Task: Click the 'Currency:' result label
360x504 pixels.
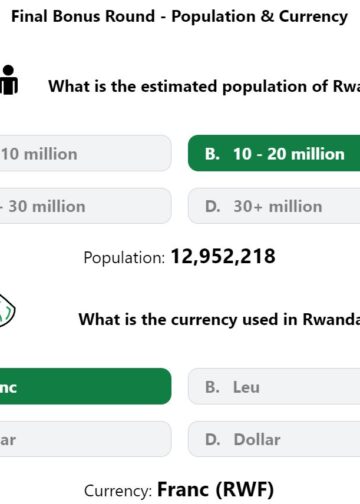Action: tap(118, 491)
